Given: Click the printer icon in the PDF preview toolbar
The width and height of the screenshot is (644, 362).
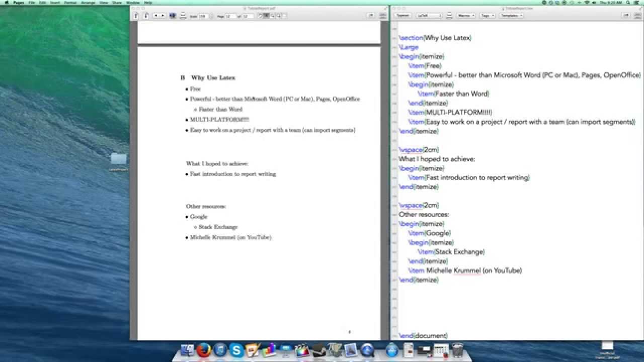Looking at the screenshot, I should pos(183,16).
